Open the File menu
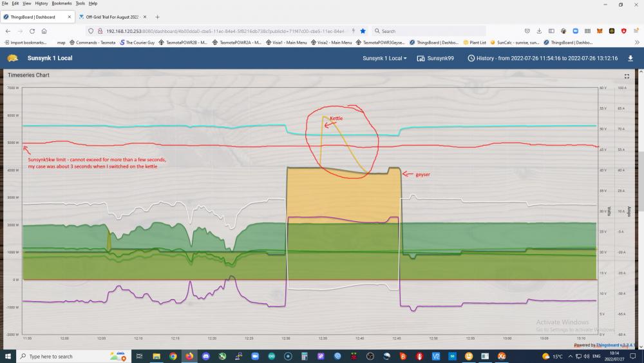644x363 pixels. [x=5, y=3]
